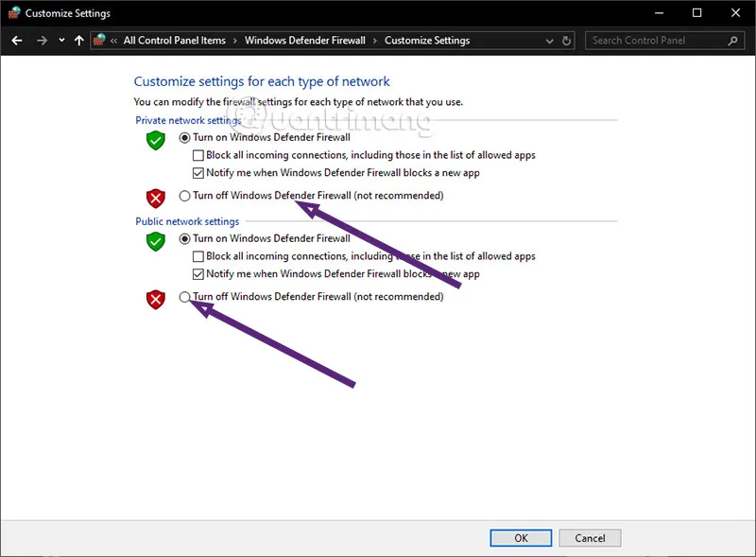
Task: Open Windows Defender Firewall from the breadcrumb
Action: pyautogui.click(x=304, y=40)
